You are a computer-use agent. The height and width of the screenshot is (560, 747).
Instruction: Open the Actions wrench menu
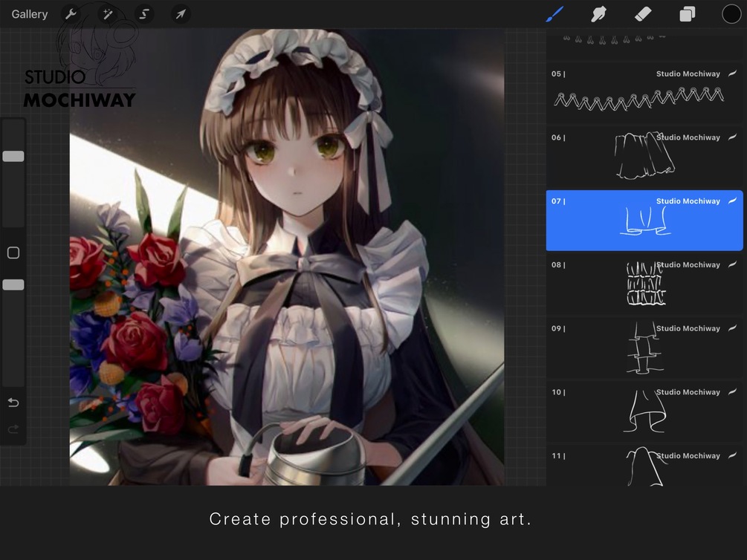pyautogui.click(x=71, y=14)
